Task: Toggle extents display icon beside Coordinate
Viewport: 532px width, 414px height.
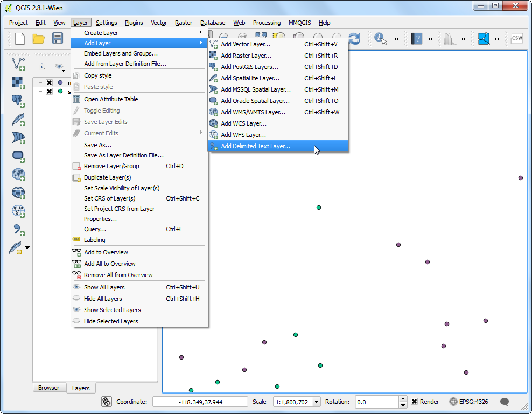Action: 107,402
